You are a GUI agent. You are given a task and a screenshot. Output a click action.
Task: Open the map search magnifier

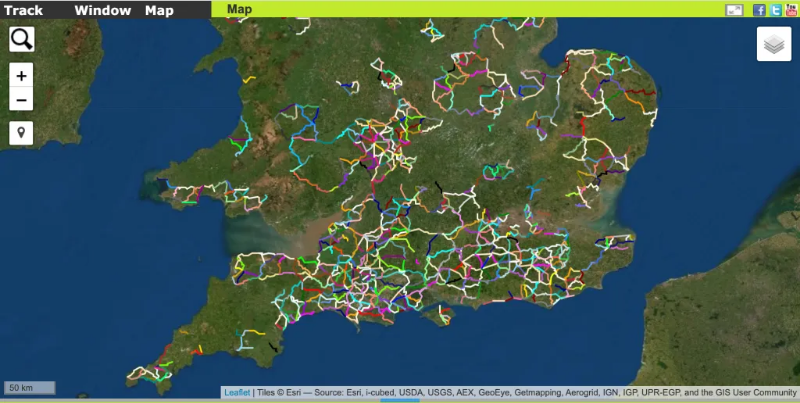(x=22, y=39)
